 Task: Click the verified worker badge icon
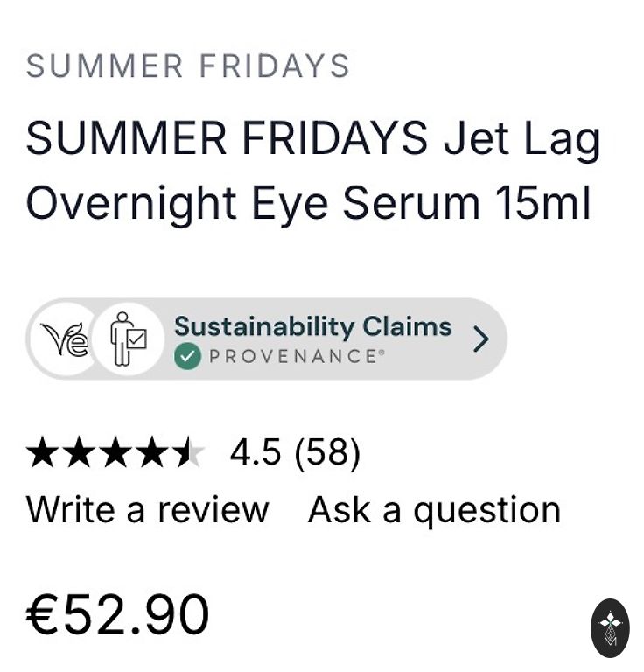[x=129, y=339]
